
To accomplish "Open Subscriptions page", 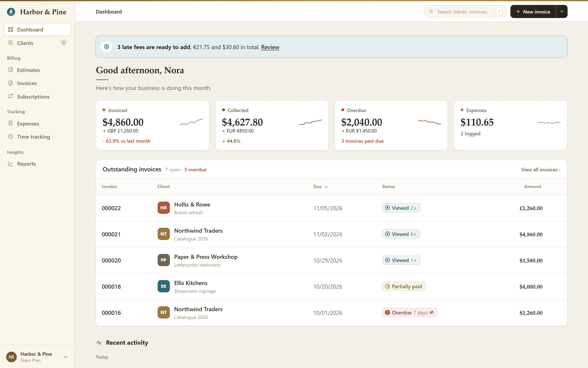I will [37, 96].
